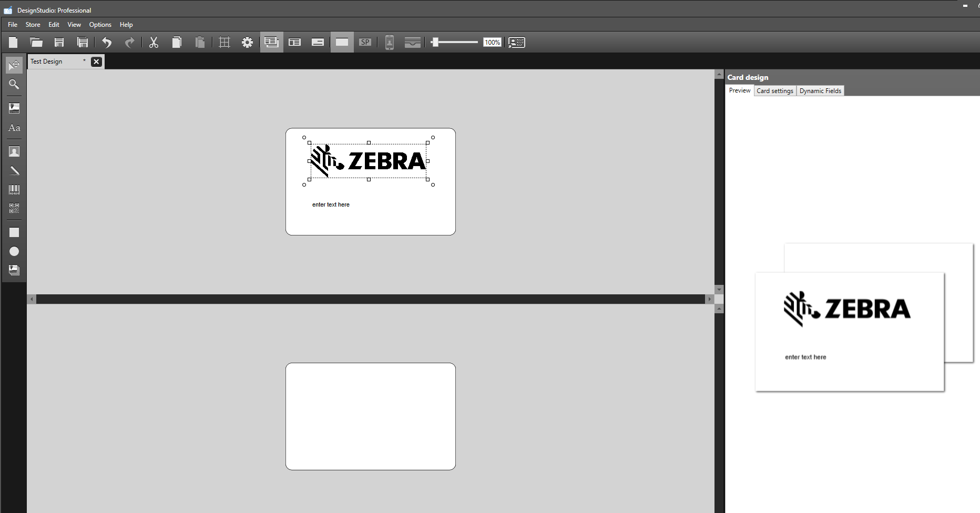Click the SP toolbar button
Screen dimensions: 980x513
pyautogui.click(x=365, y=43)
